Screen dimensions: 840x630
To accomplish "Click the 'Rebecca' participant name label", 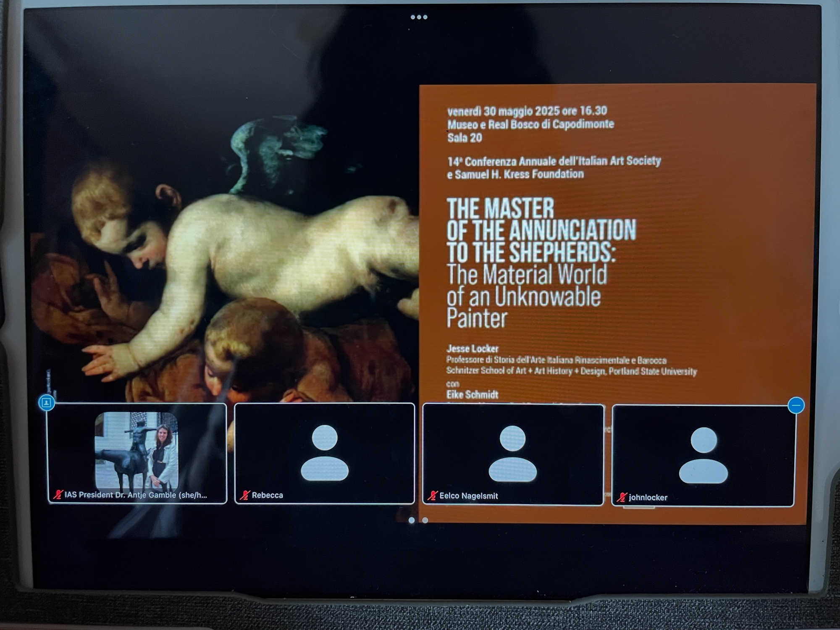I will click(267, 495).
